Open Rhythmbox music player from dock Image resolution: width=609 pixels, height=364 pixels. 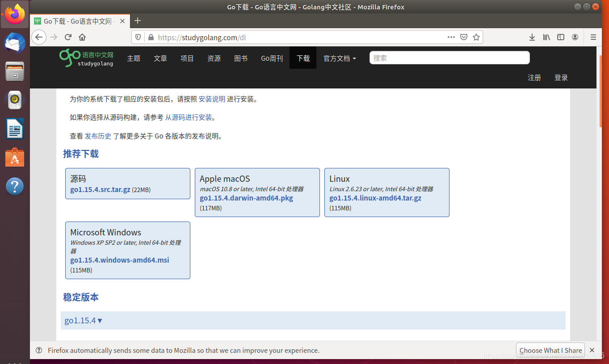[15, 100]
